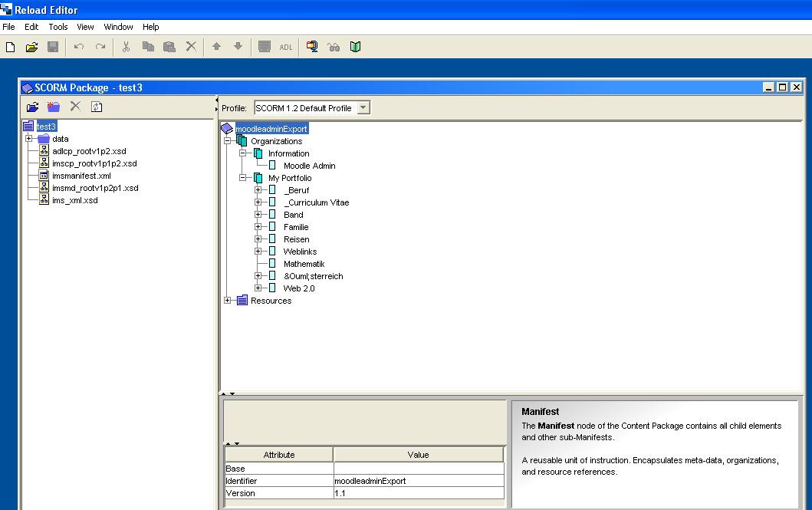Screen dimensions: 812x510
Task: Open the Tools menu
Action: tap(58, 27)
